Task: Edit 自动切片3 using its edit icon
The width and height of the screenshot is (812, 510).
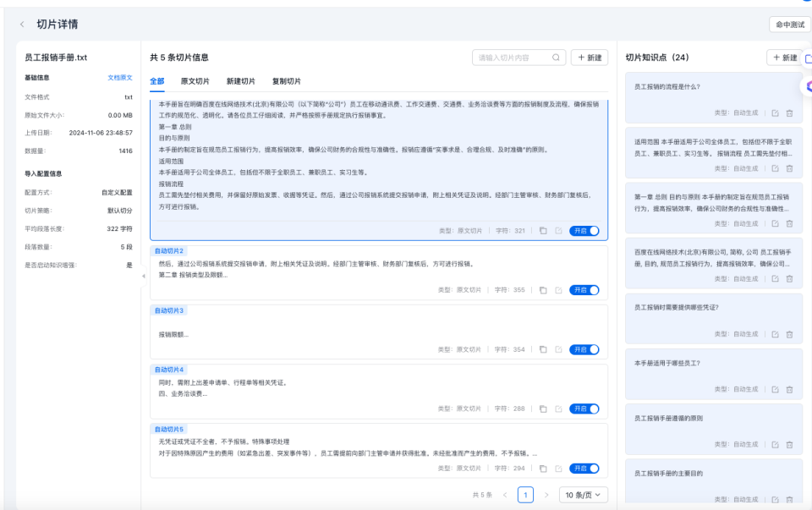Action: pos(558,349)
